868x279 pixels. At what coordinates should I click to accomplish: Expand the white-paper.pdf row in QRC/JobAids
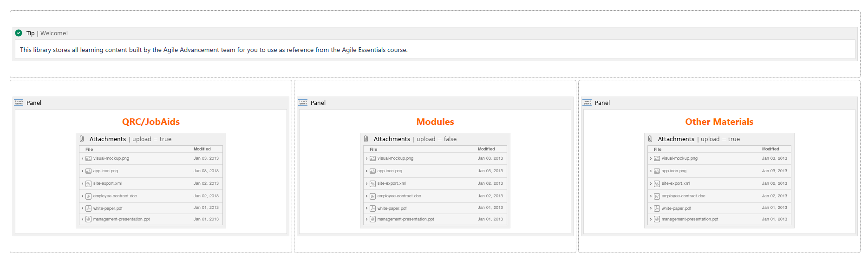point(82,208)
